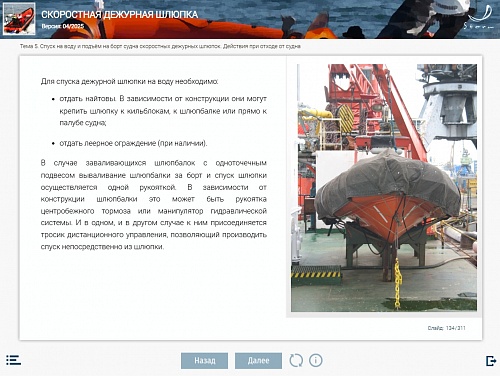Click the text 'спуск непосредственно из шлюпки'
Viewport: 500px width, 376px height.
click(x=102, y=247)
